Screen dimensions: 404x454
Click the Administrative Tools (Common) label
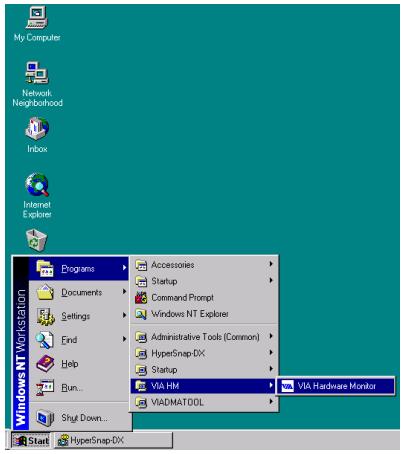point(205,337)
